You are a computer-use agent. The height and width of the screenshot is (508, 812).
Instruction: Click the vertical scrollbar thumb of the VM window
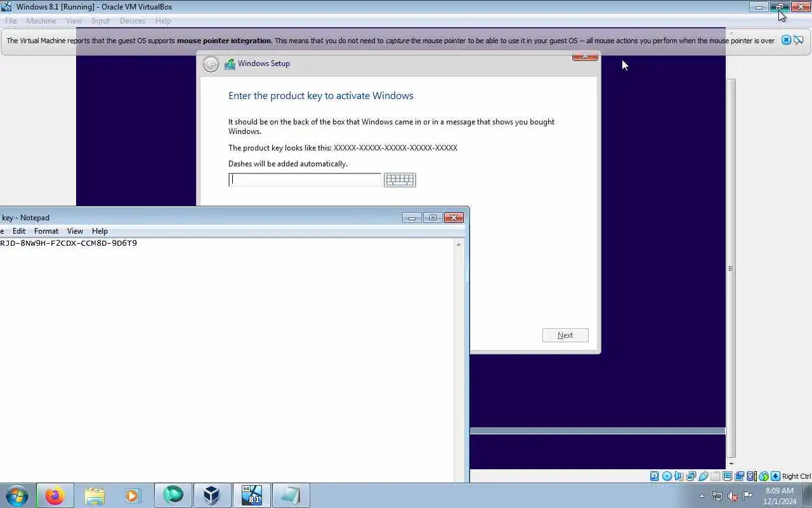click(x=731, y=268)
